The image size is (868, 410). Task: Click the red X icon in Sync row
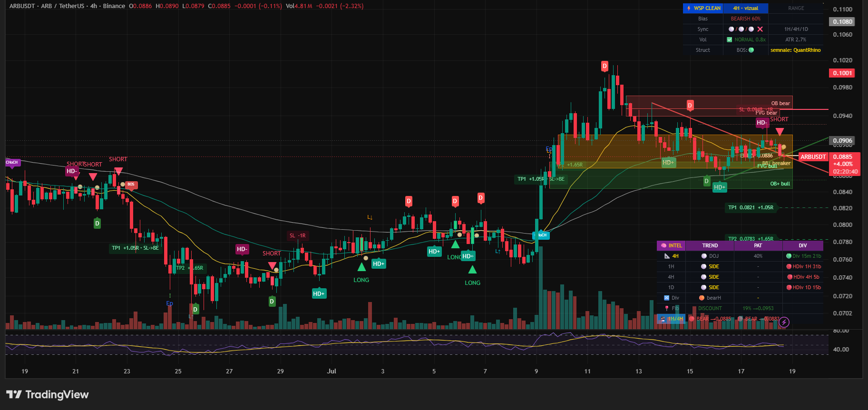pyautogui.click(x=760, y=29)
